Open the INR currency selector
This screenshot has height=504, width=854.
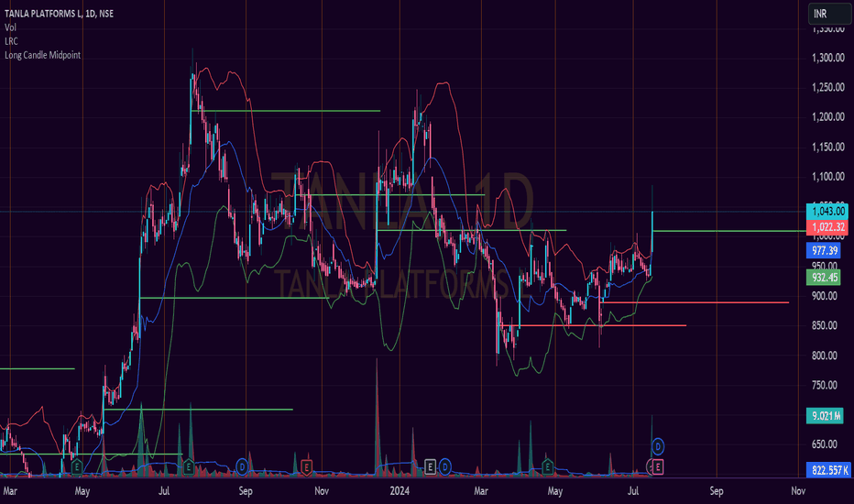point(828,14)
